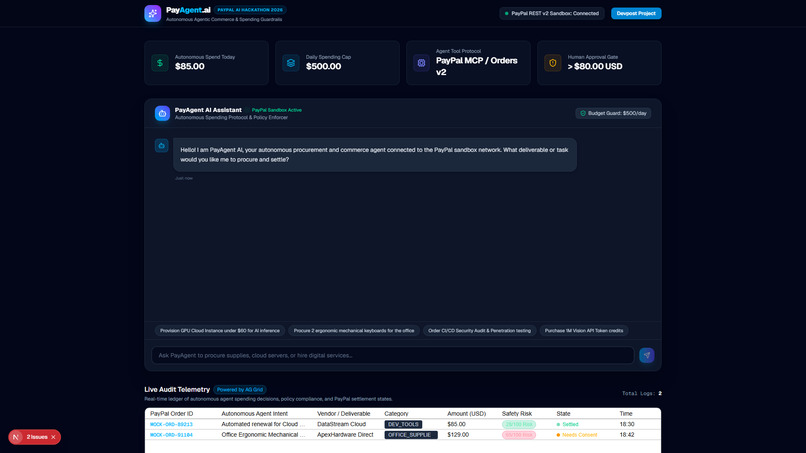The image size is (806, 453).
Task: Click the small bot avatar beside the greeting message
Action: [161, 146]
